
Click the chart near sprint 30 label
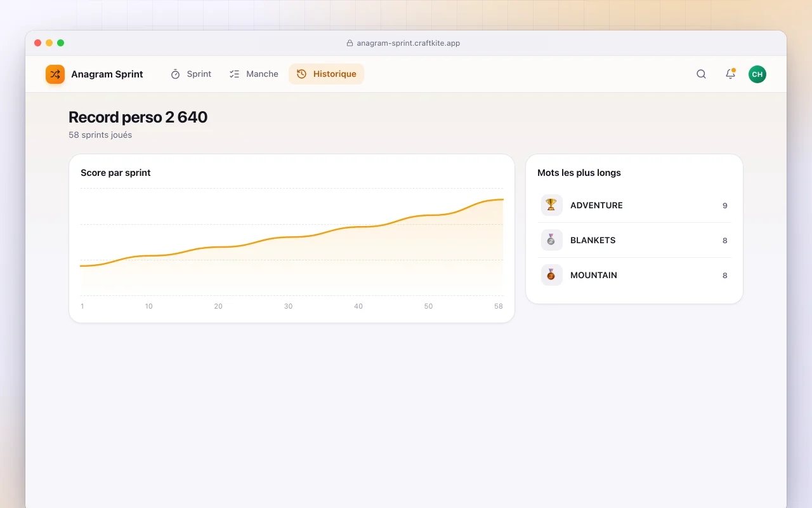pyautogui.click(x=288, y=306)
